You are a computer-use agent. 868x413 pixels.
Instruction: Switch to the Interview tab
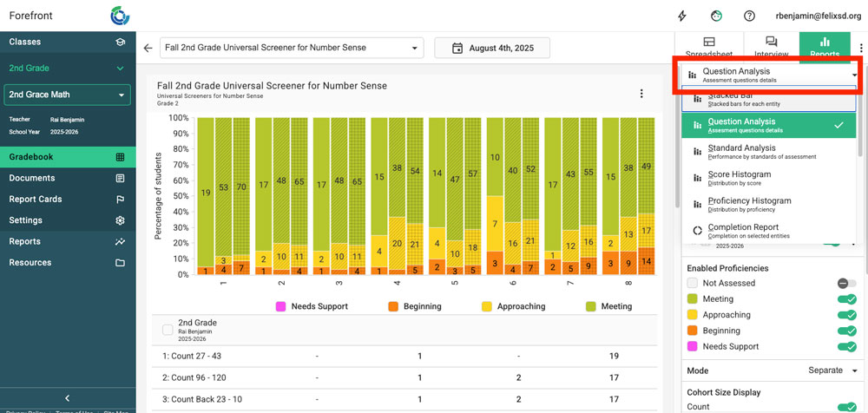click(772, 47)
